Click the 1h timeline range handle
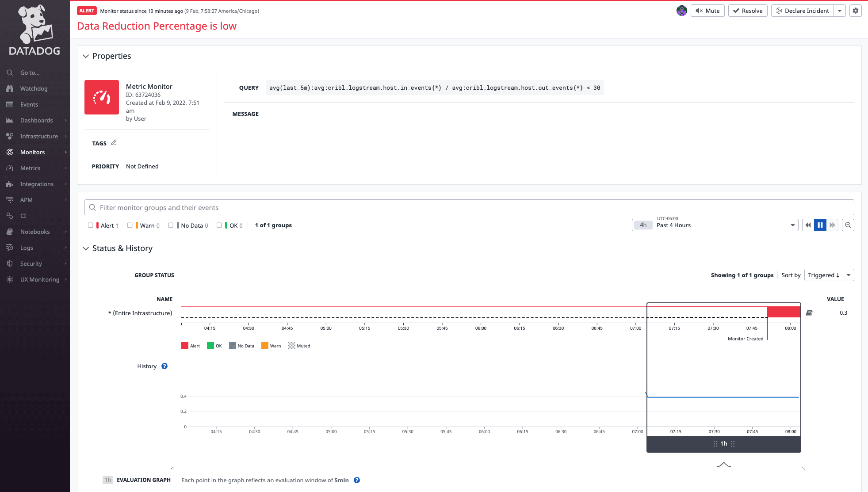Viewport: 868px width, 492px height. (x=723, y=444)
